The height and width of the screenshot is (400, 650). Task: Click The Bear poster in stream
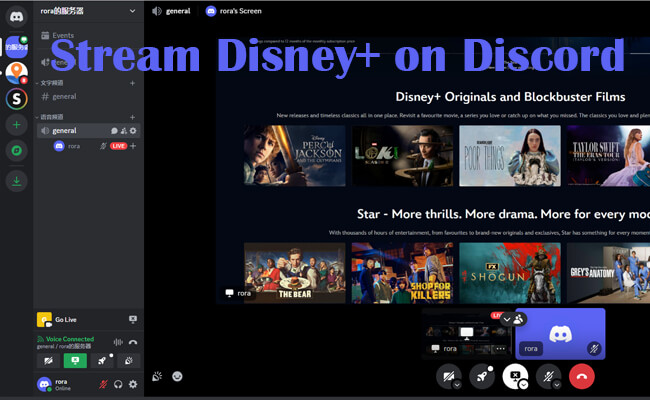click(x=294, y=273)
